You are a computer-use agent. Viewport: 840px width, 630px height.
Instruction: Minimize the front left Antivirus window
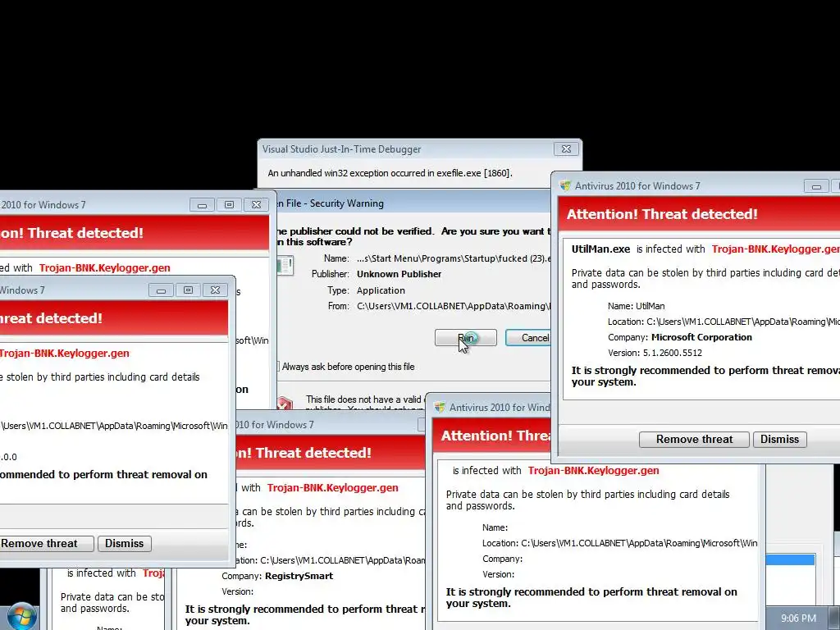point(161,290)
